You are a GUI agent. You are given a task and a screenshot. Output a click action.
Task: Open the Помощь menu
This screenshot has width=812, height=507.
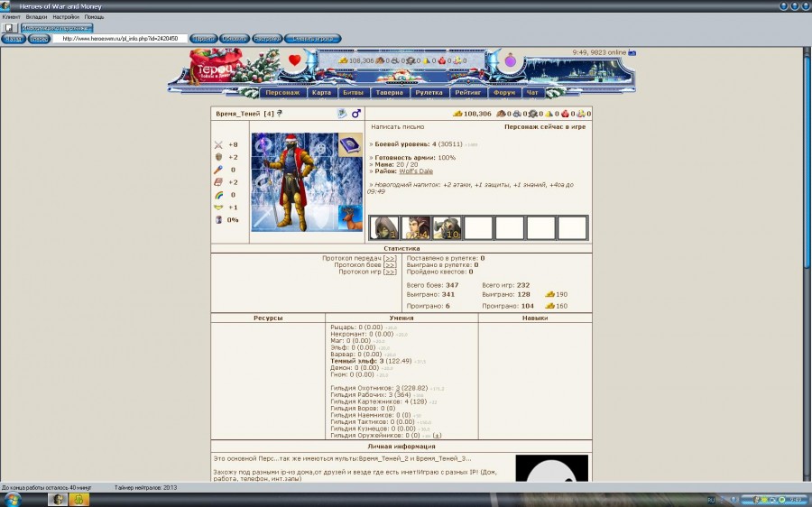click(94, 16)
